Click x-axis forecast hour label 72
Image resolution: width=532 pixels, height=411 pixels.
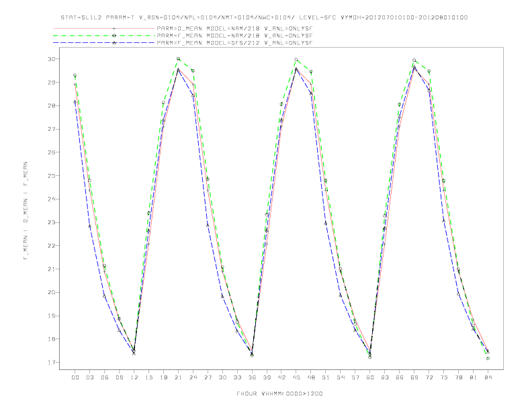coord(429,377)
